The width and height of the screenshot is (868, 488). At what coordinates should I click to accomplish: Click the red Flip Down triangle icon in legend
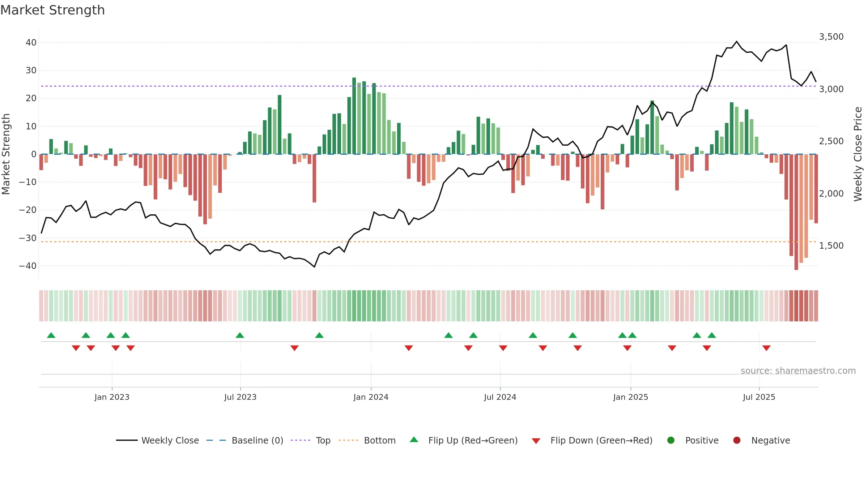click(x=536, y=441)
